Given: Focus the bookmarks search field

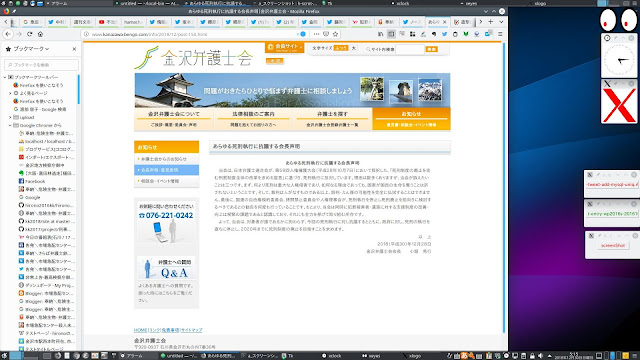Looking at the screenshot, I should pyautogui.click(x=41, y=64).
